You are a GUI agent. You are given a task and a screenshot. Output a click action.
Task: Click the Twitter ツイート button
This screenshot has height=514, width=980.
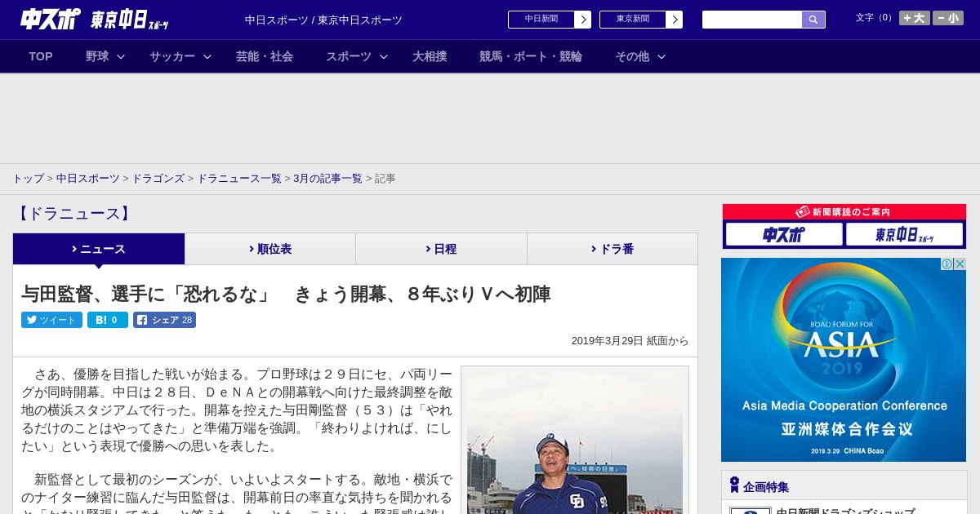[51, 320]
